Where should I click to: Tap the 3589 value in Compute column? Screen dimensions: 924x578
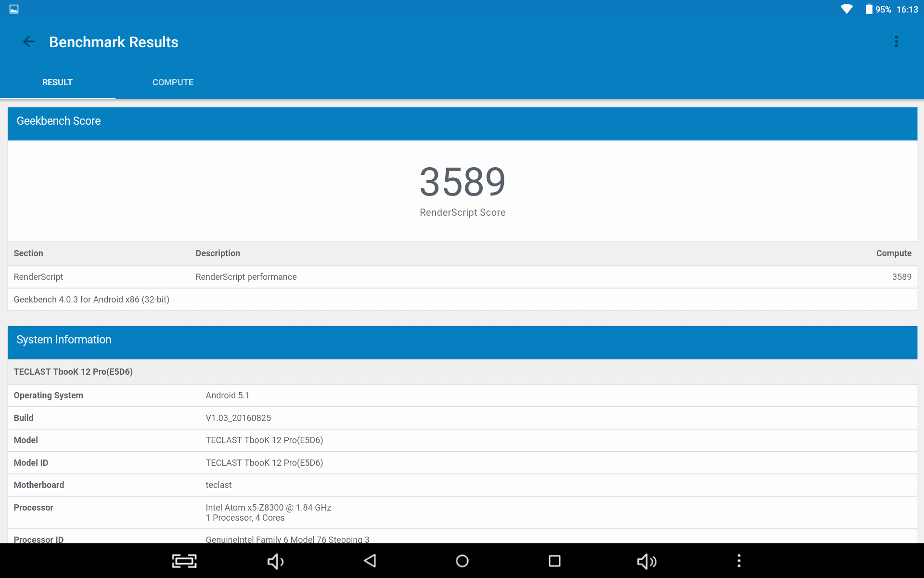[901, 277]
